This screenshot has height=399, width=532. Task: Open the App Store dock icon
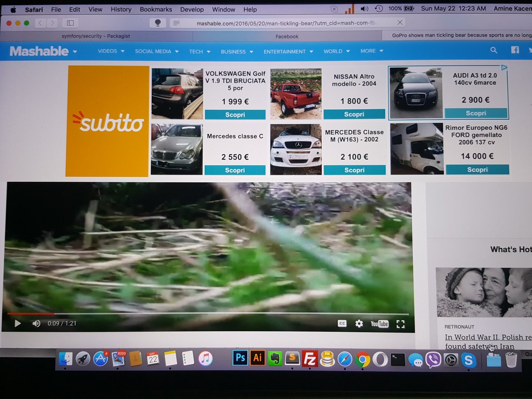point(101,359)
